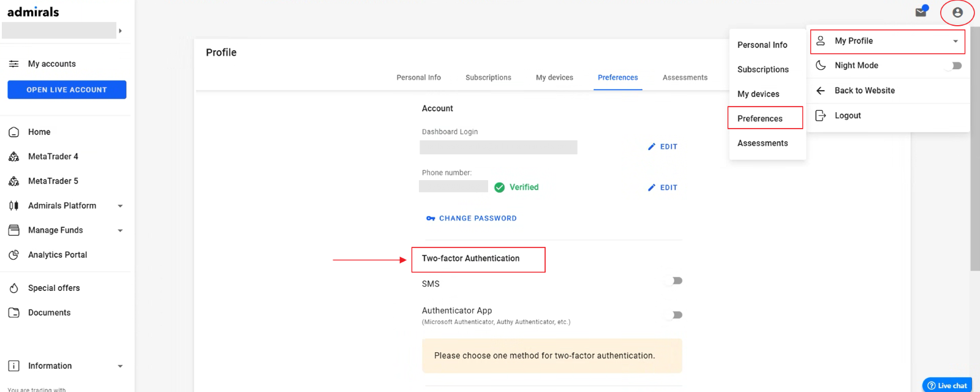Screen dimensions: 980x392
Task: Open the Live chat widget
Action: pyautogui.click(x=947, y=385)
